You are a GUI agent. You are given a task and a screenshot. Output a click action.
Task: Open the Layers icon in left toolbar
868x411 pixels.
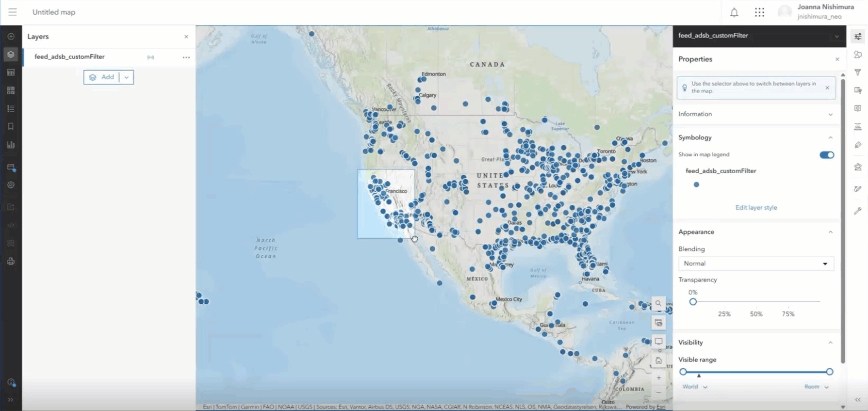pos(11,54)
